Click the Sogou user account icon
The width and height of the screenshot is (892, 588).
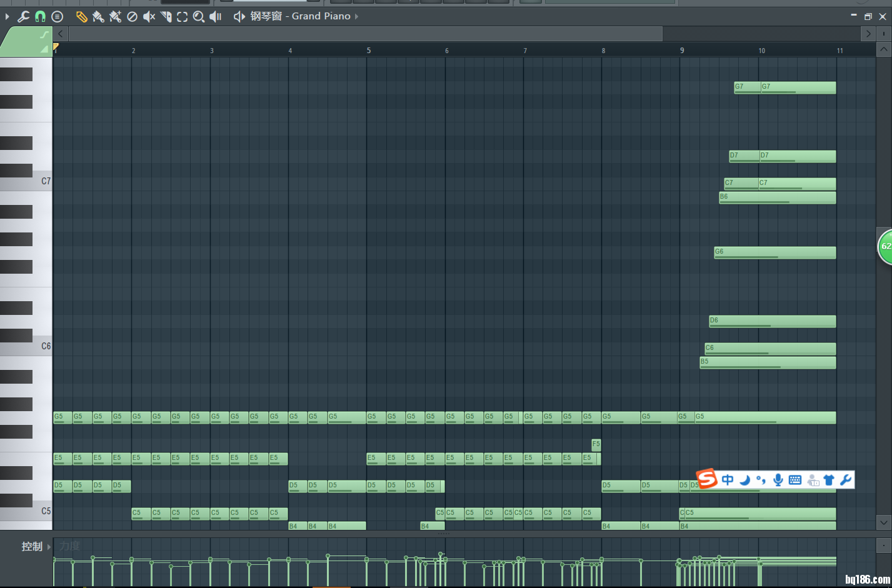click(x=813, y=480)
